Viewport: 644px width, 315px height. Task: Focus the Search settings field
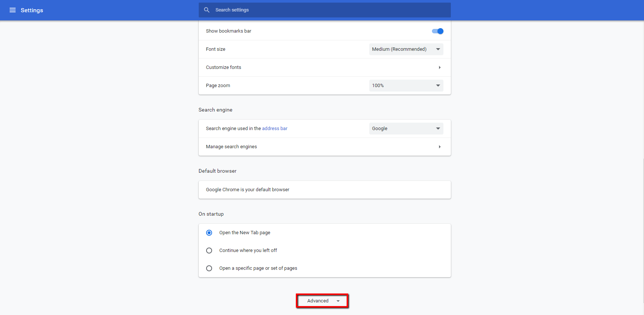(325, 10)
